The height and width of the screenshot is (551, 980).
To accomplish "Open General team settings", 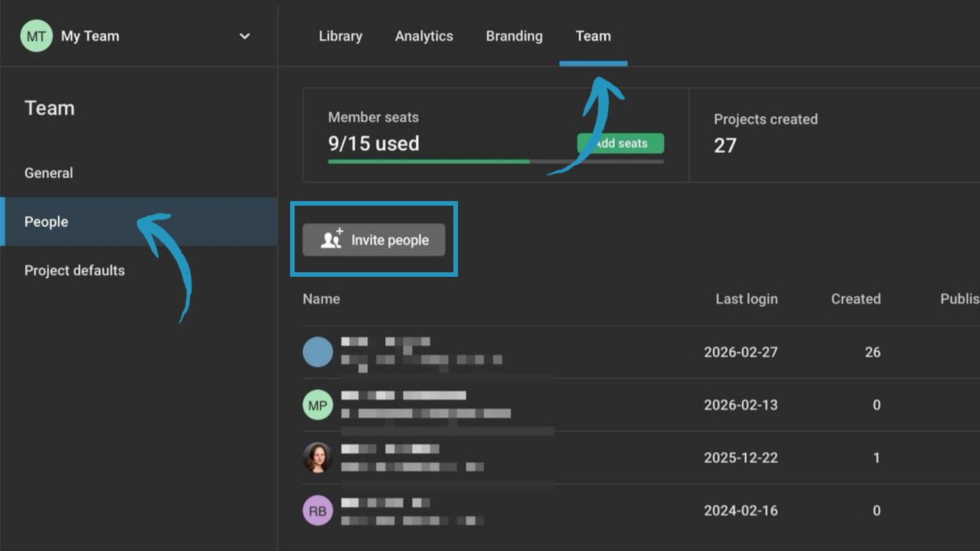I will 49,173.
